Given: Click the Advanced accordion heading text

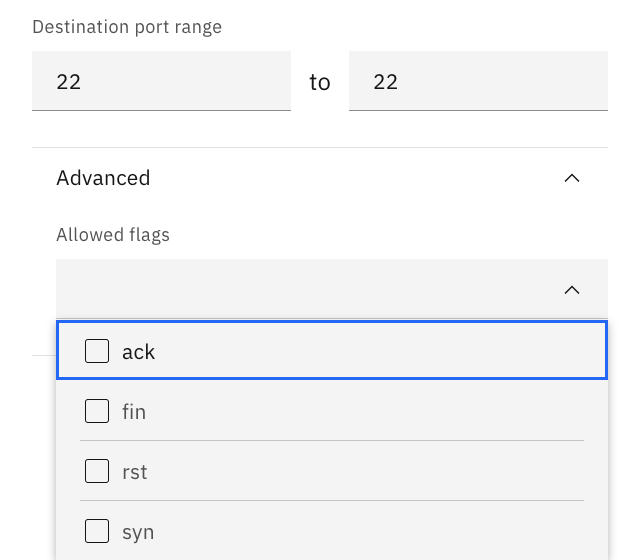Looking at the screenshot, I should pos(103,178).
